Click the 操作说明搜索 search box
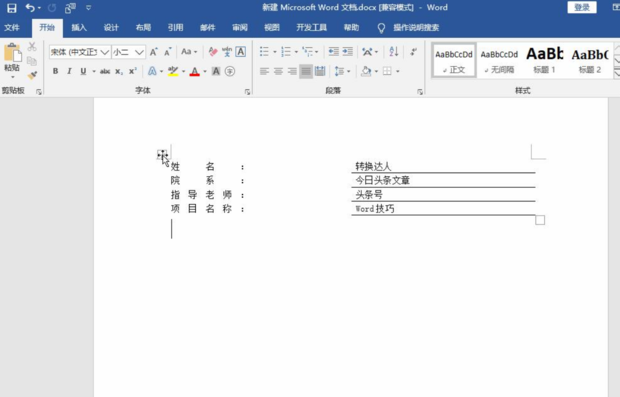This screenshot has height=397, width=620. tap(416, 28)
